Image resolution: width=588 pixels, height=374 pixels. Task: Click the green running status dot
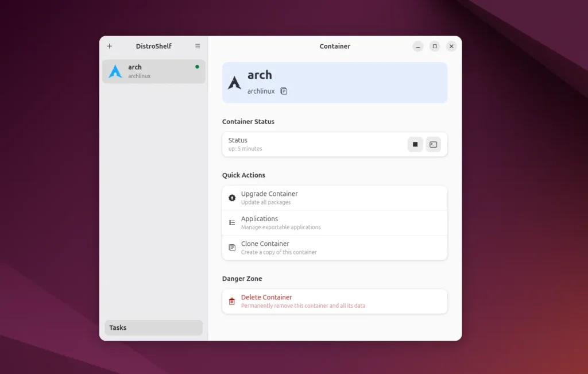point(198,67)
